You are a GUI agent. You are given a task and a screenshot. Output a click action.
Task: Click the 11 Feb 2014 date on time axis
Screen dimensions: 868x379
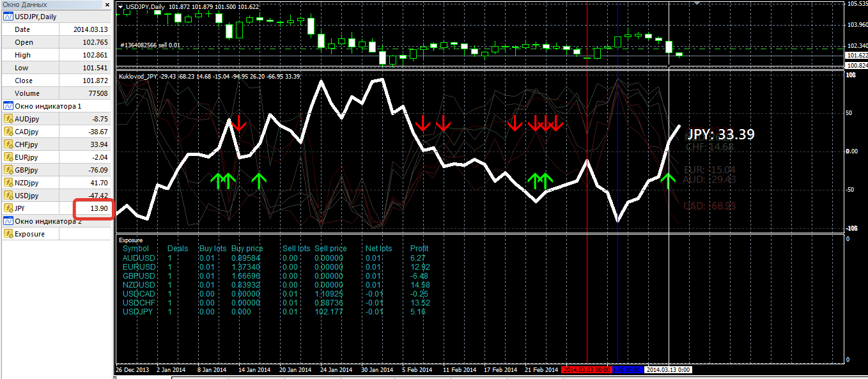(460, 370)
